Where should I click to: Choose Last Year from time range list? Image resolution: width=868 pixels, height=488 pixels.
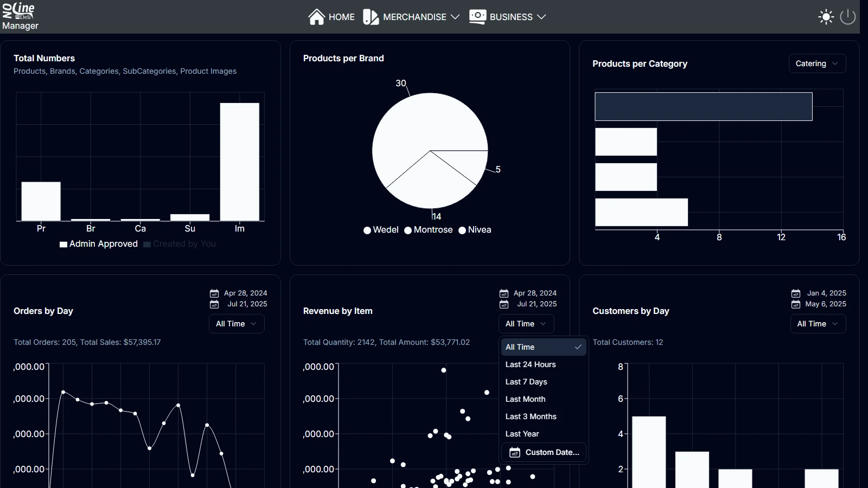tap(522, 434)
